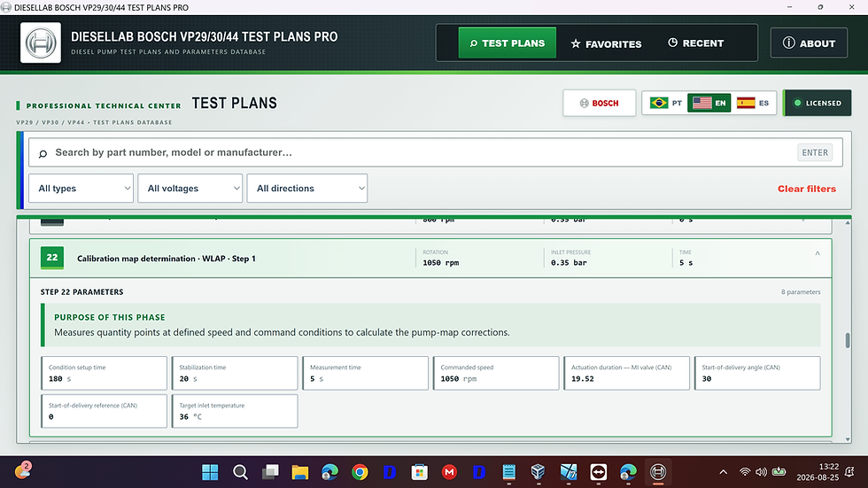This screenshot has width=868, height=488.
Task: Click the scrollbar down arrow
Action: tap(848, 439)
